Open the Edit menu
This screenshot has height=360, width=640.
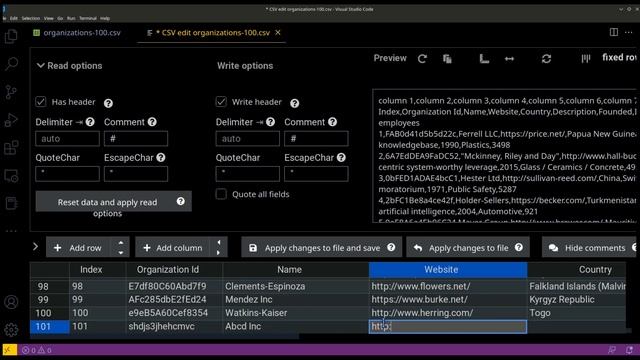[13, 18]
